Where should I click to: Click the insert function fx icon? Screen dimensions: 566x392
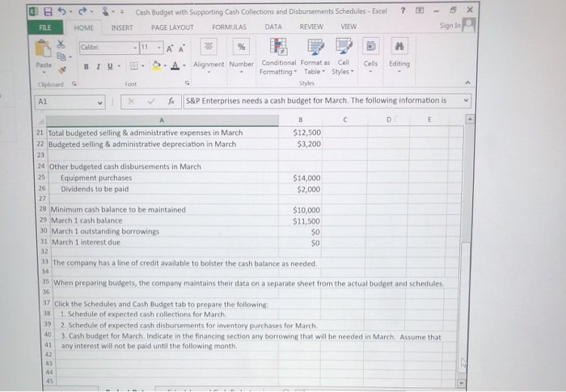[x=171, y=101]
